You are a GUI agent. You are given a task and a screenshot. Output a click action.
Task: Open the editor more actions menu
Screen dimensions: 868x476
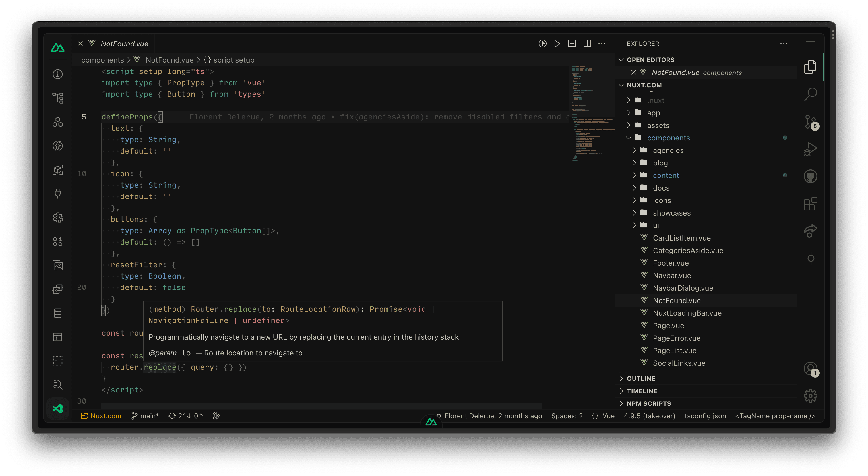[x=602, y=44]
